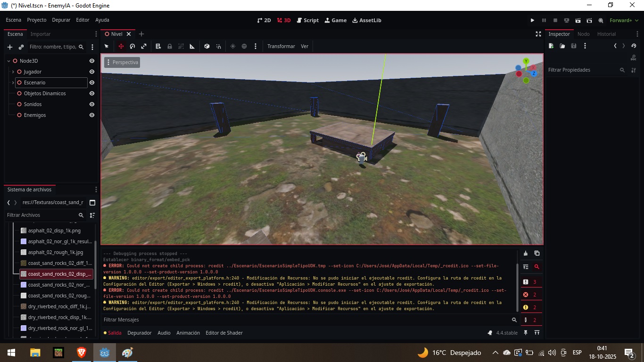Activate the Rotate mode tool
Screen dimensions: 644x362
click(132, 46)
